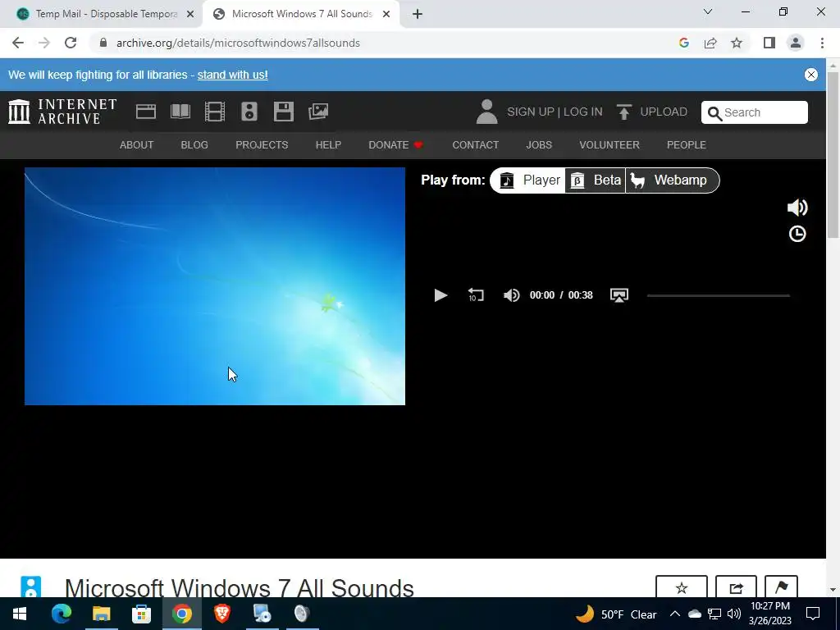Rewind 10 seconds button
This screenshot has width=840, height=630.
point(476,295)
